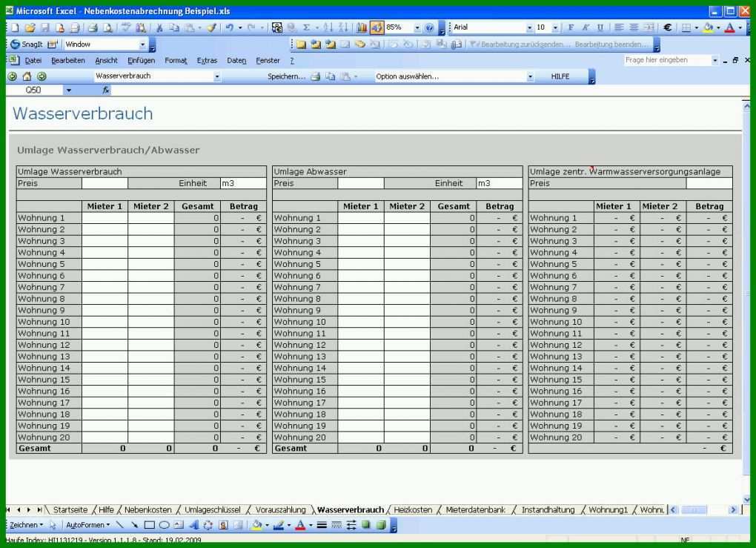Expand the Wasserverbrauch navigation dropdown
756x548 pixels.
point(216,76)
